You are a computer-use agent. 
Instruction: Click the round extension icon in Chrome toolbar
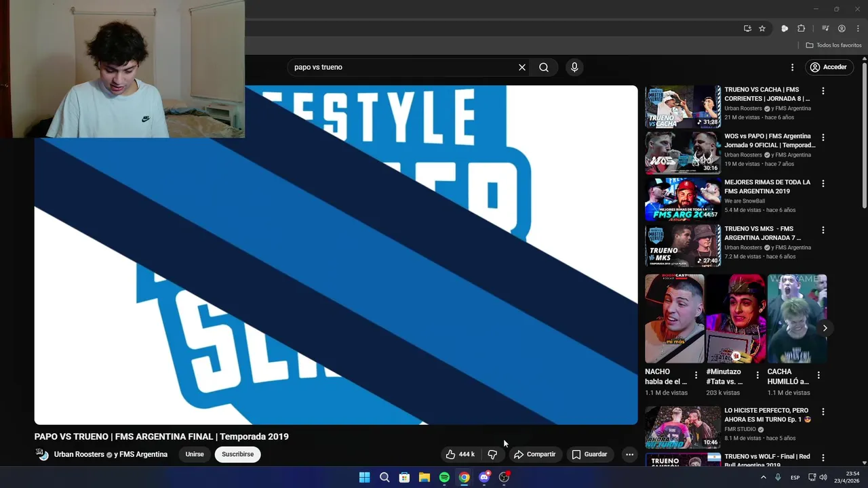[785, 28]
